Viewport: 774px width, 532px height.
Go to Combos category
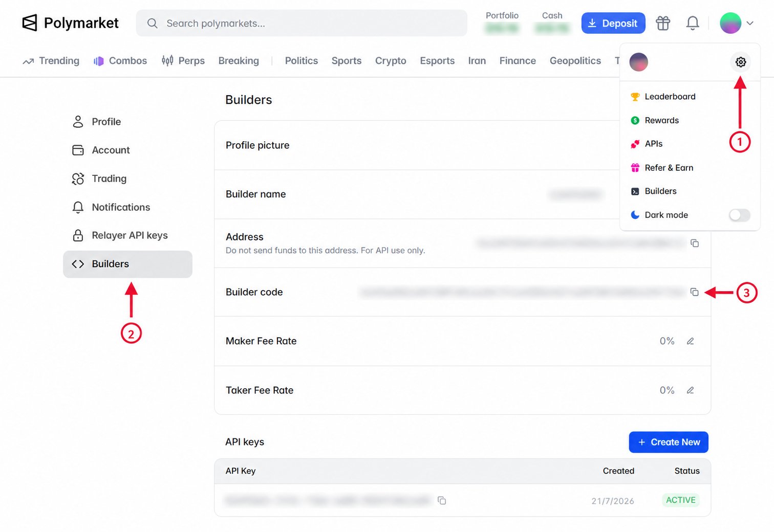click(x=120, y=61)
